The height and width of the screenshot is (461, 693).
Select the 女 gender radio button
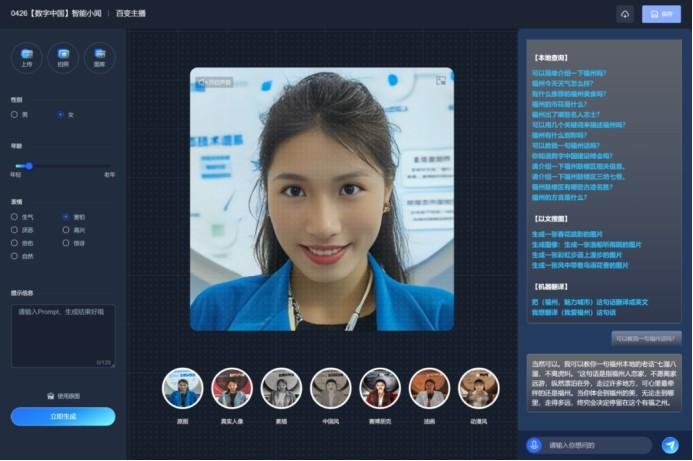click(x=60, y=114)
